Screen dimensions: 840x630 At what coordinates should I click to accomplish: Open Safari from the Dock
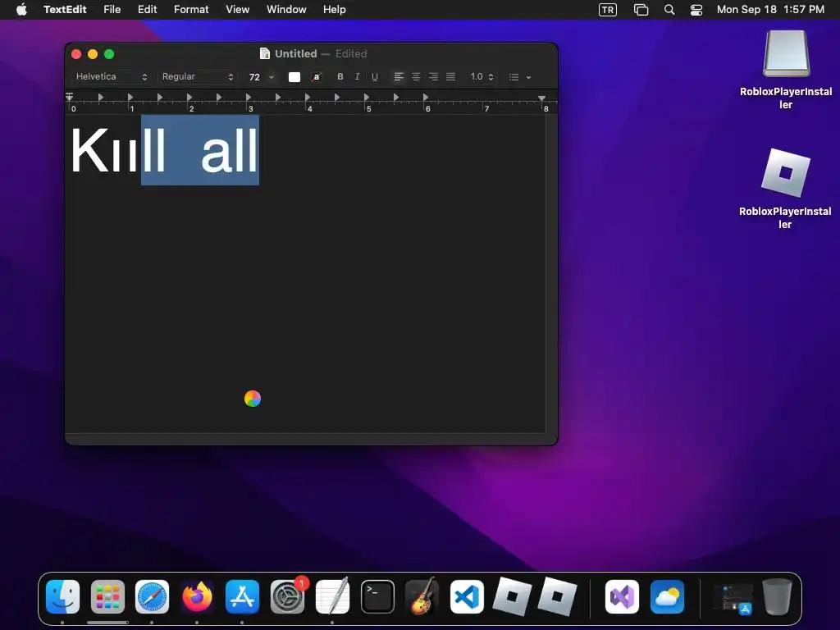[152, 597]
